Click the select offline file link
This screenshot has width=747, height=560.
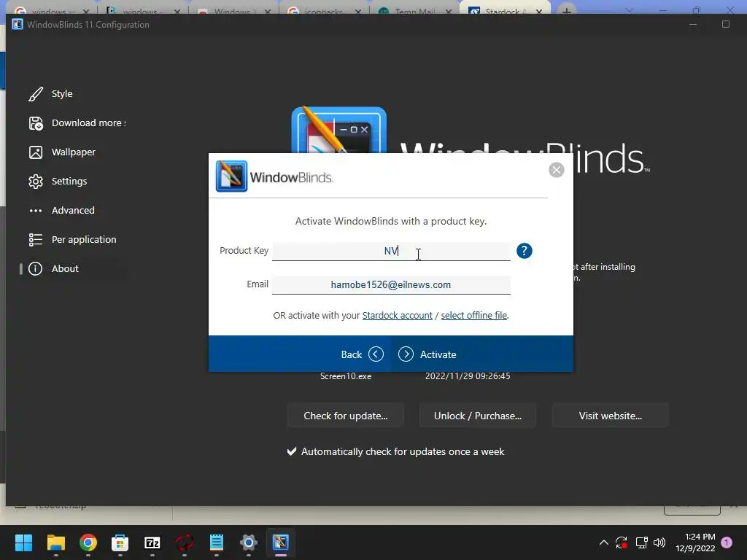coord(474,315)
